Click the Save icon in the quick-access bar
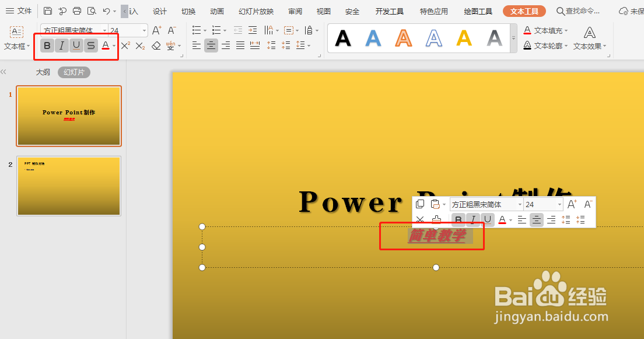The height and width of the screenshot is (339, 644). tap(48, 11)
